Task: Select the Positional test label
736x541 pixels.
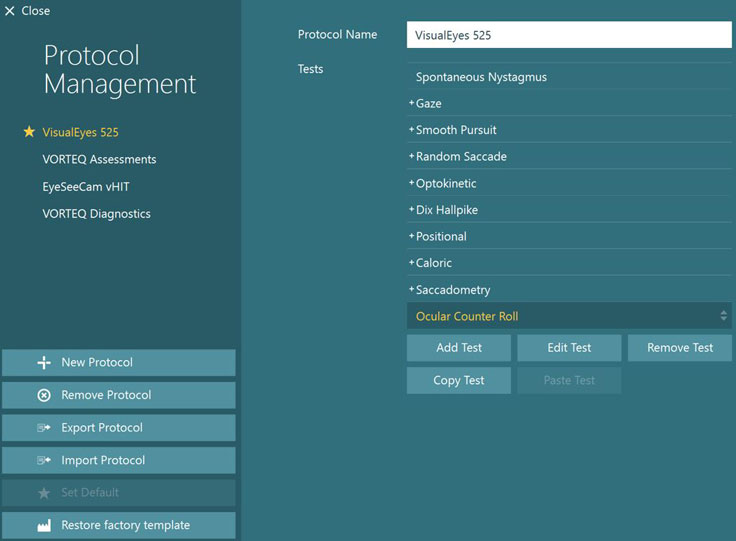Action: [441, 236]
